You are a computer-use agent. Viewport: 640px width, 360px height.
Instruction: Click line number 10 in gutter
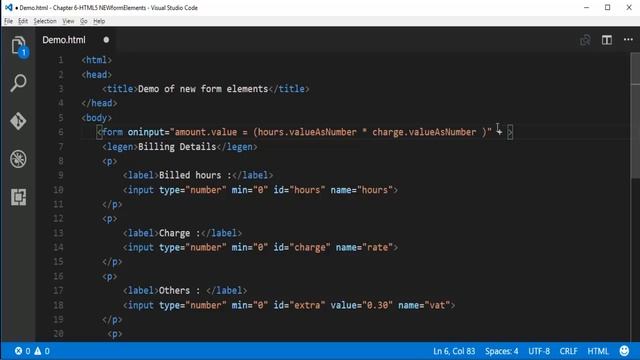tap(58, 190)
